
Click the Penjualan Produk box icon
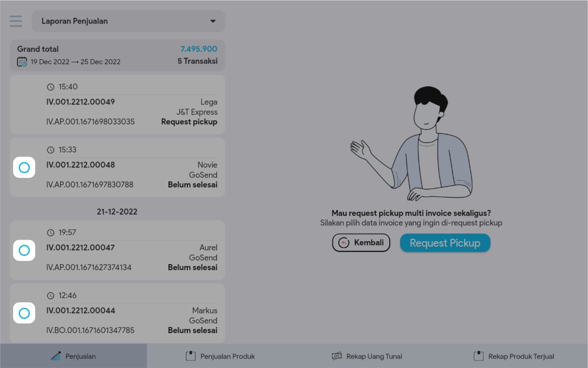(x=191, y=356)
